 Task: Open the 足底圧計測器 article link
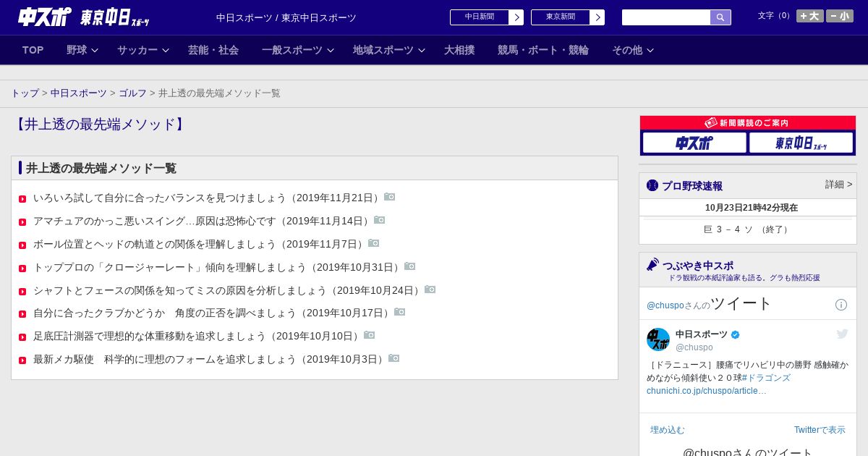(x=198, y=336)
